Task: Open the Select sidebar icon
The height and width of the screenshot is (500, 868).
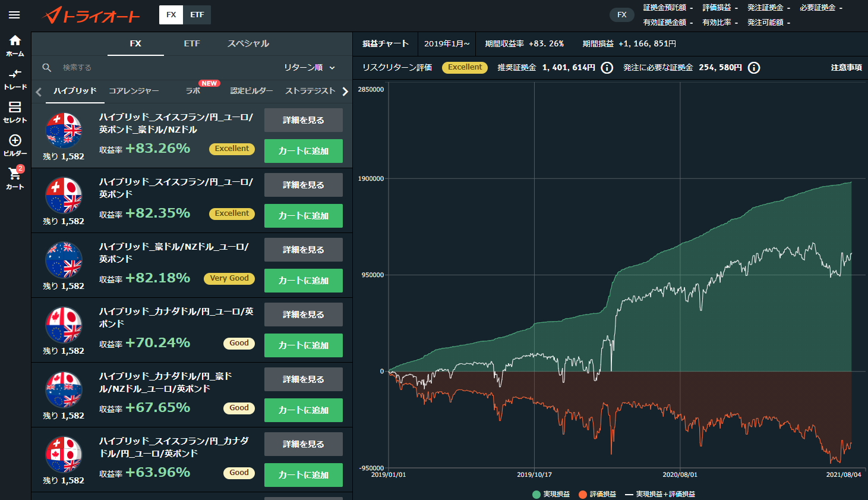Action: click(x=15, y=112)
